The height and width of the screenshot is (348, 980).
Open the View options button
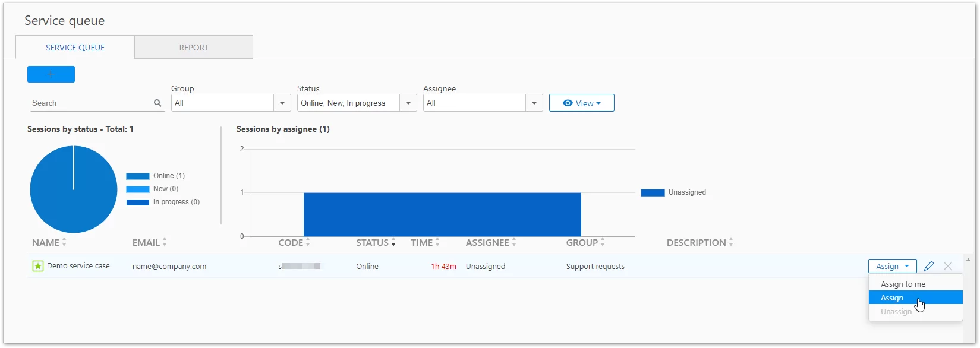581,103
